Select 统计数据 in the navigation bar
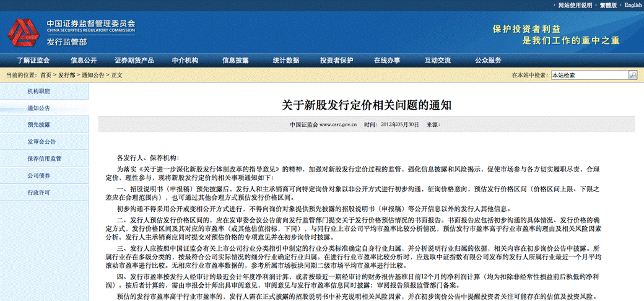This screenshot has height=301, width=644. tap(286, 60)
